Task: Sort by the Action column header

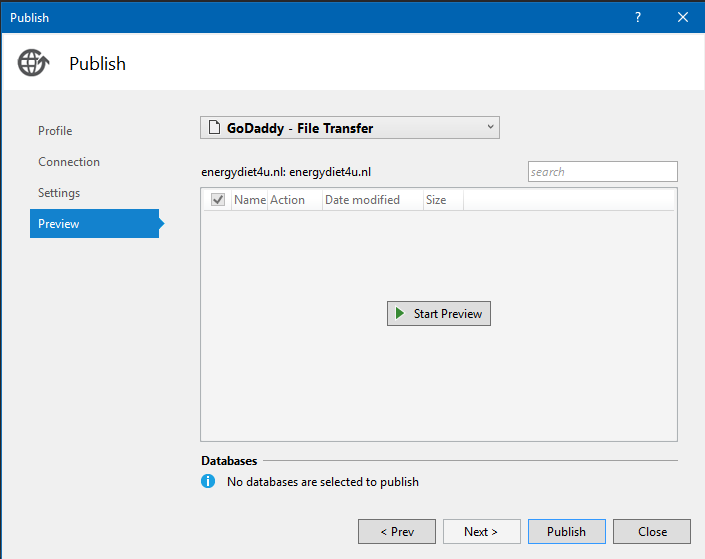Action: (x=295, y=200)
